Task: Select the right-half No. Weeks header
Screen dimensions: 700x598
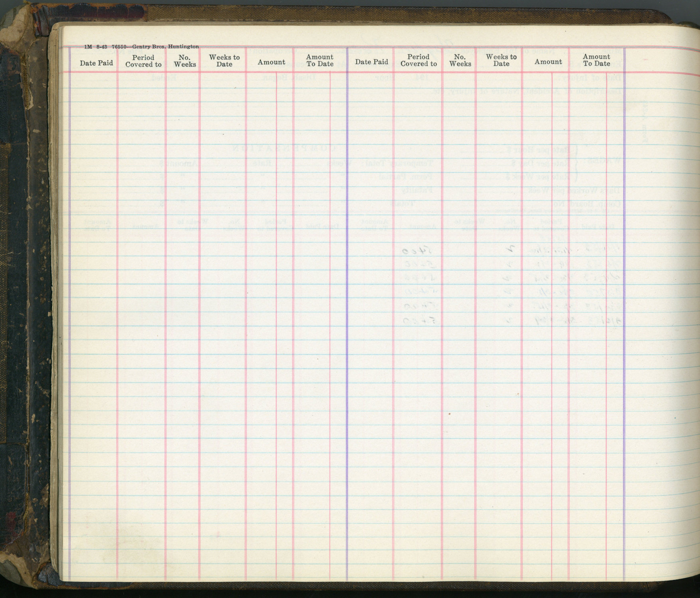Action: pos(460,60)
